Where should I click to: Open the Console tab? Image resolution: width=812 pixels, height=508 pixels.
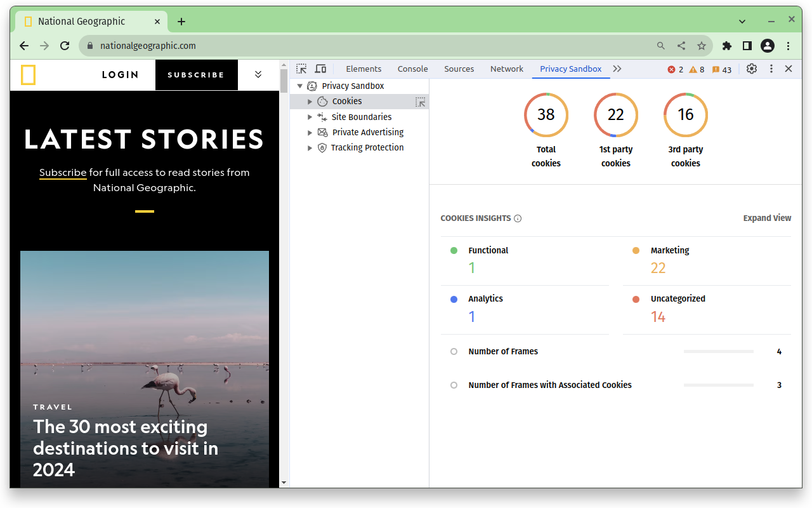[412, 69]
